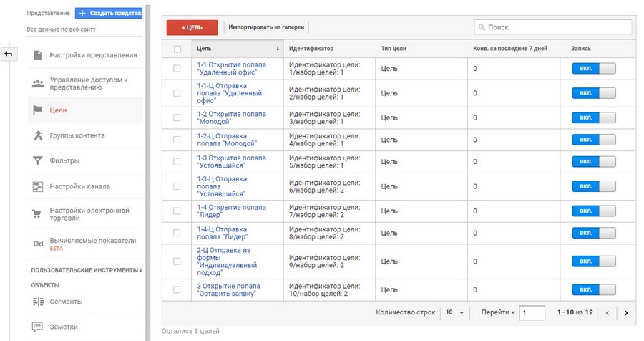
Task: Click the shopping cart icon
Action: tap(36, 214)
